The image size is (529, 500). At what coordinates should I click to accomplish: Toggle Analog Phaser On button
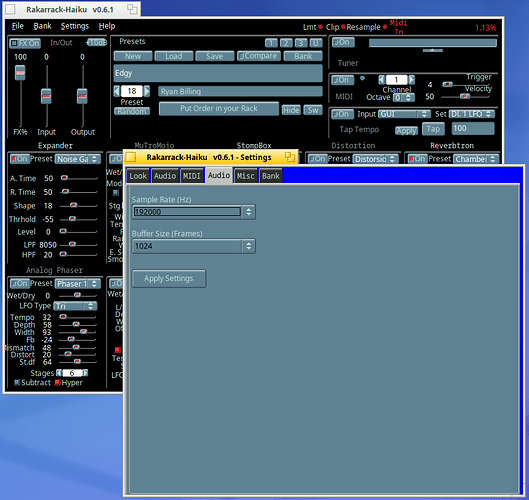(x=20, y=283)
